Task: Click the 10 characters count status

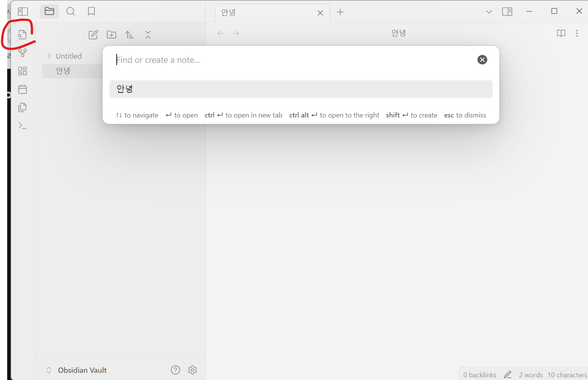Action: click(x=567, y=375)
